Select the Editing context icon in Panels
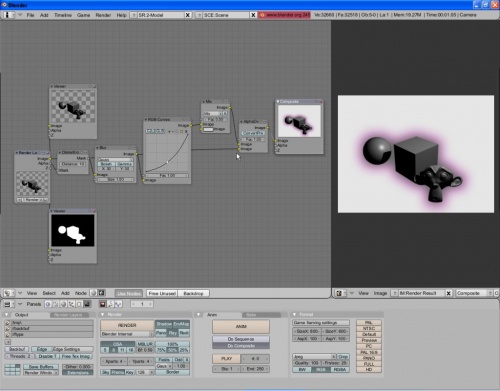This screenshot has width=500, height=391. click(79, 304)
